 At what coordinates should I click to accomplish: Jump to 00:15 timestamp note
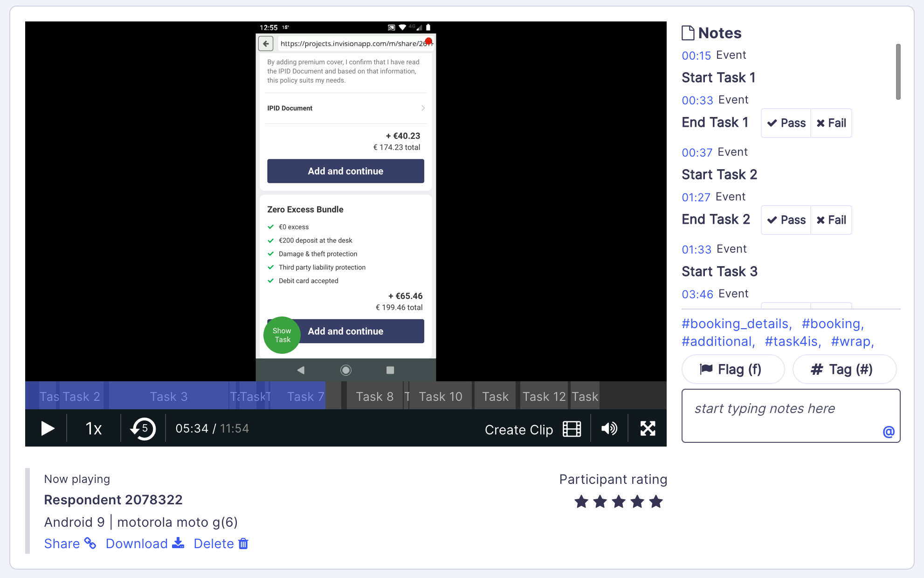click(696, 55)
